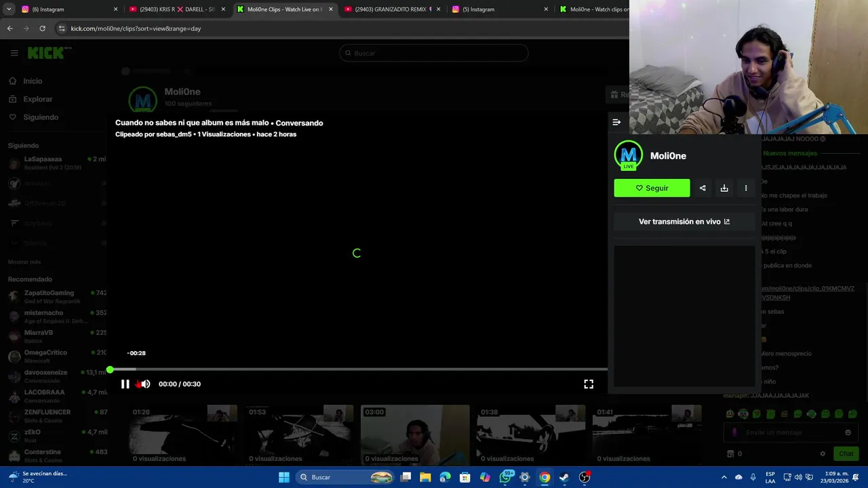Open File Explorer from taskbar

coord(425,477)
